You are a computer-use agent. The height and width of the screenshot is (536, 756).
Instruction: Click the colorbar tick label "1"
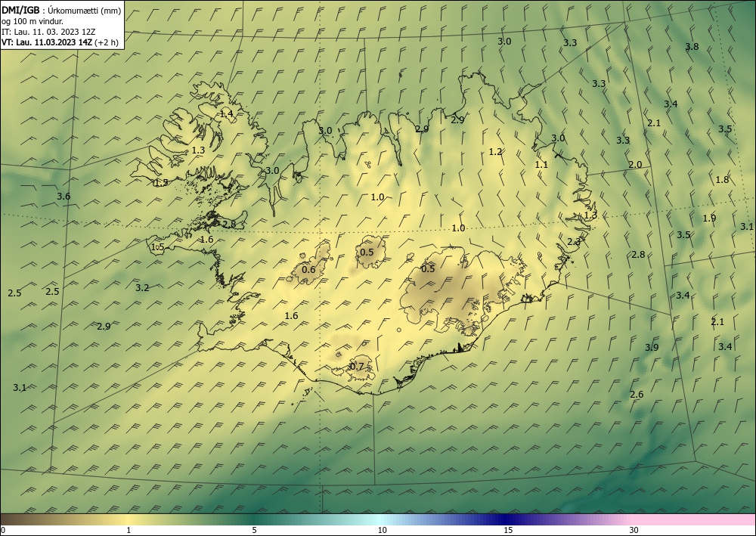[x=128, y=530]
